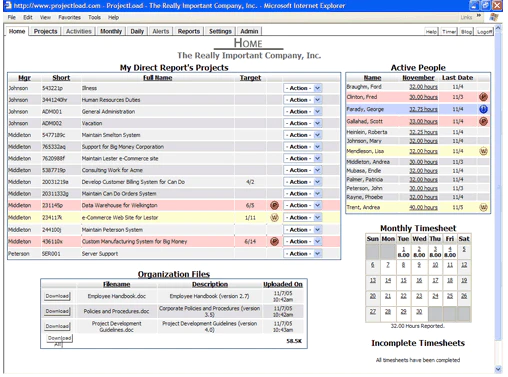Click the W icon beside Trent, Andrea
This screenshot has width=508, height=377.
[483, 207]
